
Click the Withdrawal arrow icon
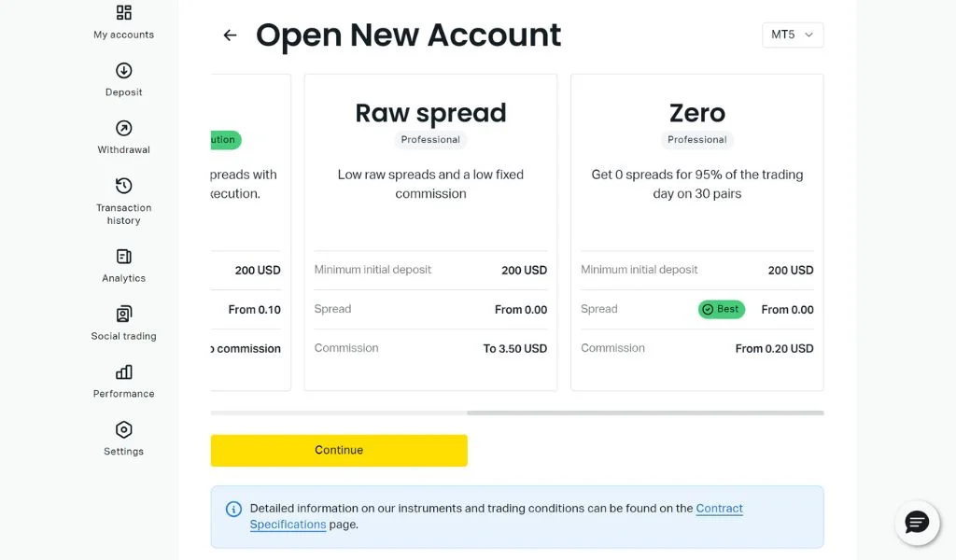[x=122, y=129]
